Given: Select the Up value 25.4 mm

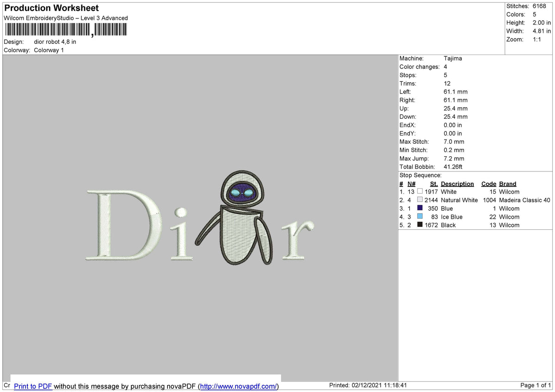Looking at the screenshot, I should coord(456,108).
